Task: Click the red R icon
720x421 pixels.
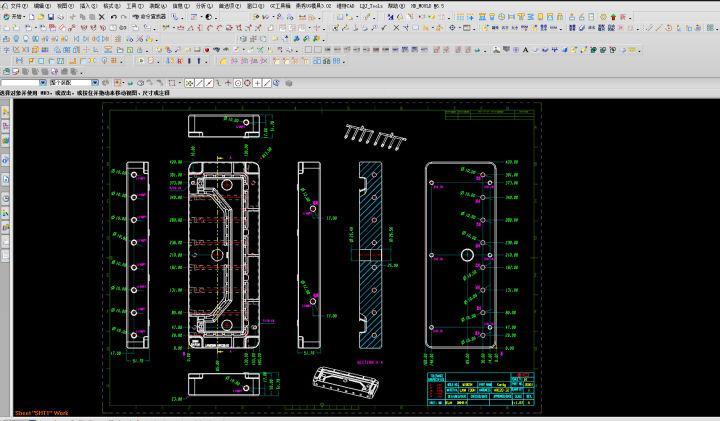Action: coord(180,61)
